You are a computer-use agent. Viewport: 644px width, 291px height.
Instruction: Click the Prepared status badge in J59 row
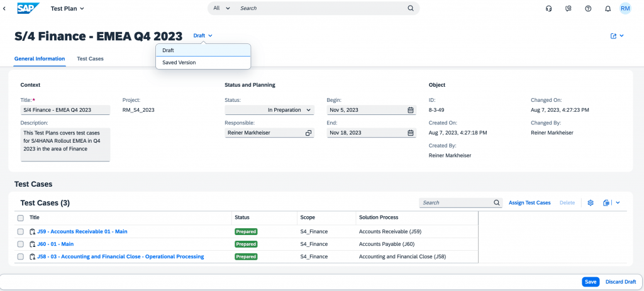click(246, 231)
